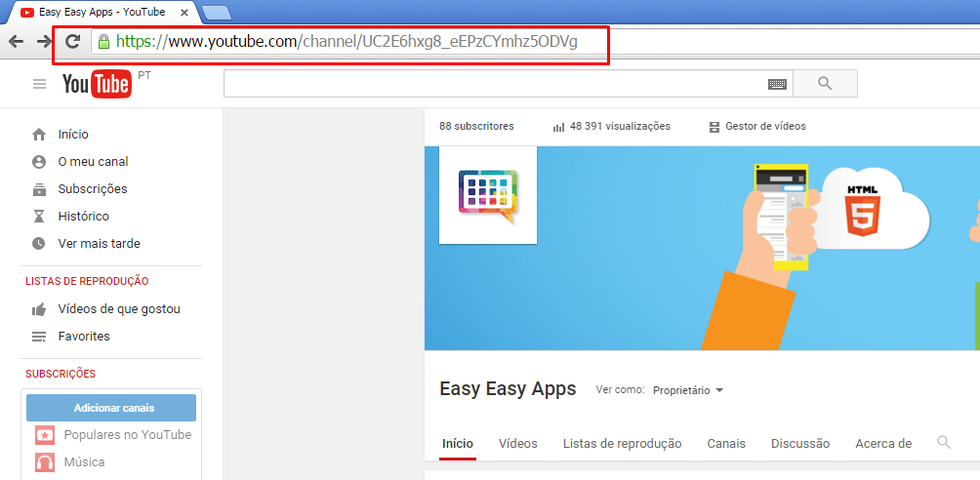Open Histórico in the sidebar
This screenshot has height=480, width=980.
pos(83,217)
